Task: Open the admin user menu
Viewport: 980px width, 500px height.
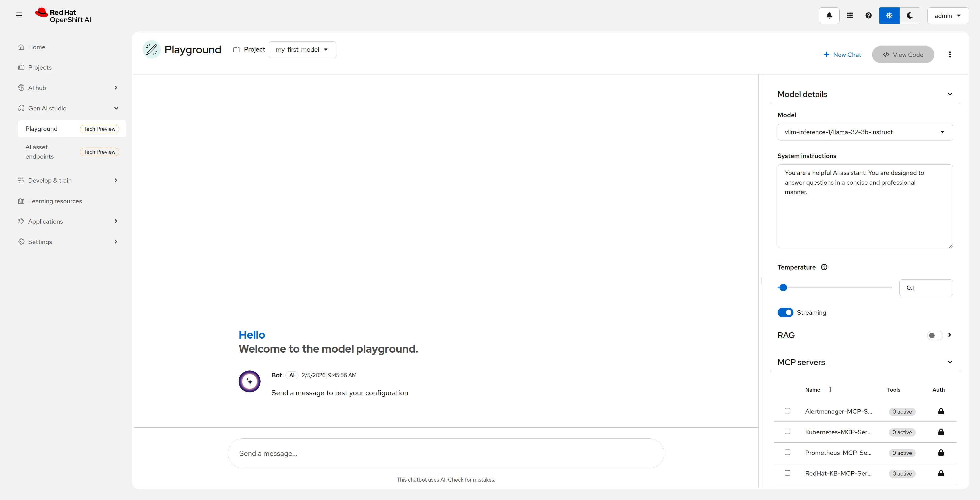Action: click(948, 16)
